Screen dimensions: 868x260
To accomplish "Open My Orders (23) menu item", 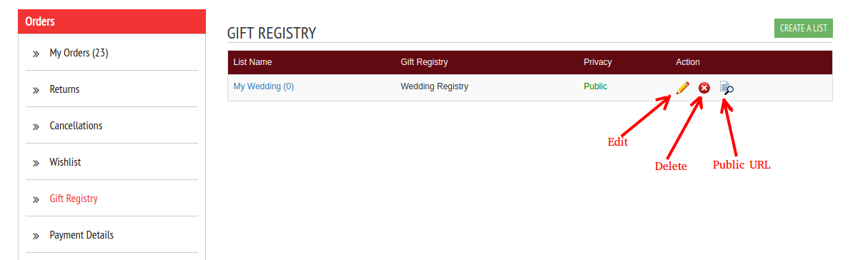I will (79, 53).
